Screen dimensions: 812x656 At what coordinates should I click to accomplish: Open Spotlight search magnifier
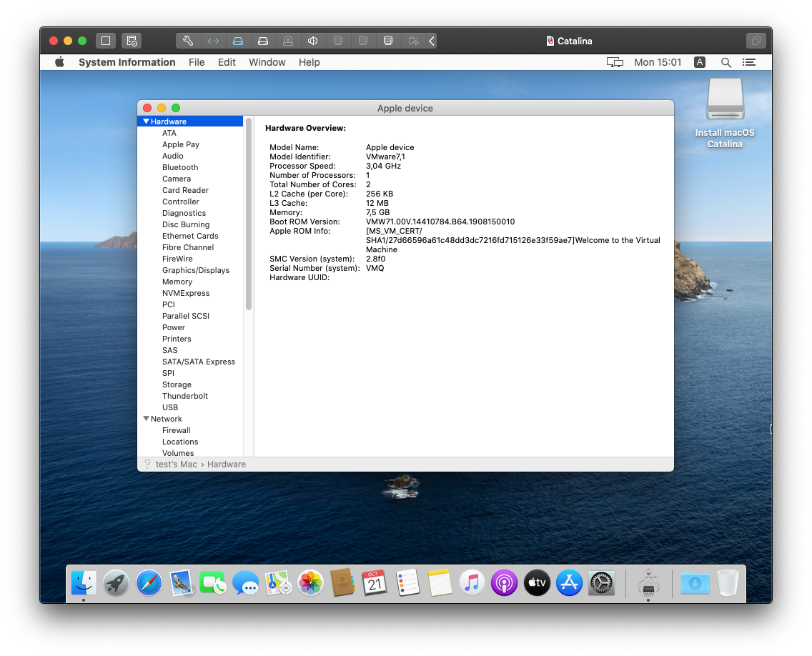[726, 62]
